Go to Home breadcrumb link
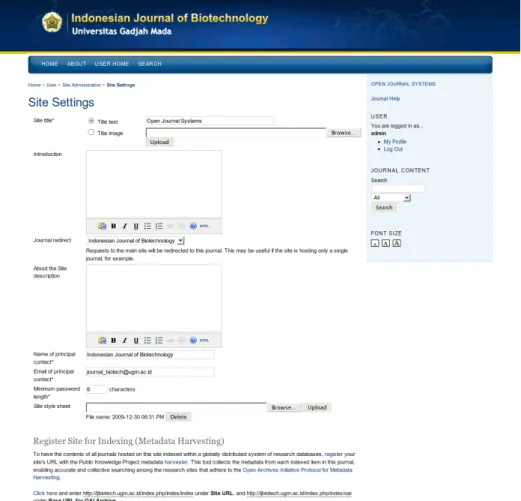Viewport: 521px width, 501px height. click(34, 85)
